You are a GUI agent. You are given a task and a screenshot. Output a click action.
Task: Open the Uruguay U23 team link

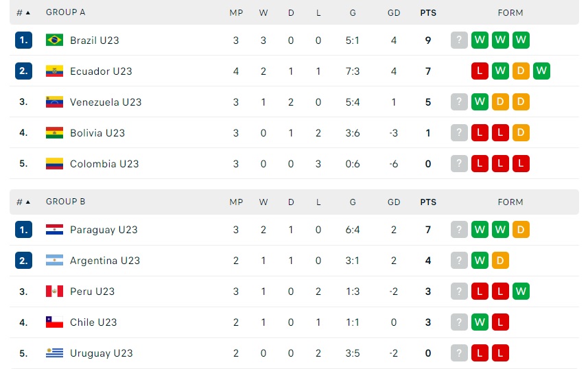102,353
